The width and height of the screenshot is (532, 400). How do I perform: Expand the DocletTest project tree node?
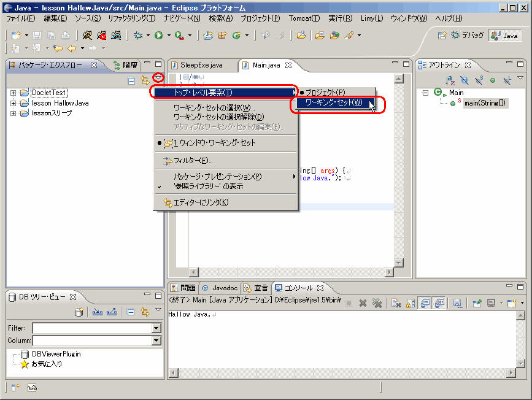(x=13, y=93)
